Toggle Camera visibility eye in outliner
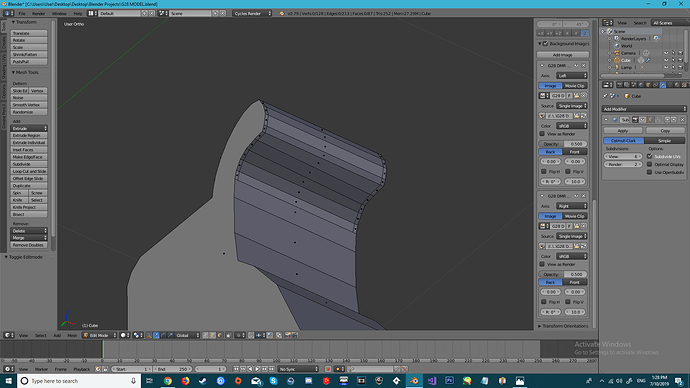 [x=666, y=53]
